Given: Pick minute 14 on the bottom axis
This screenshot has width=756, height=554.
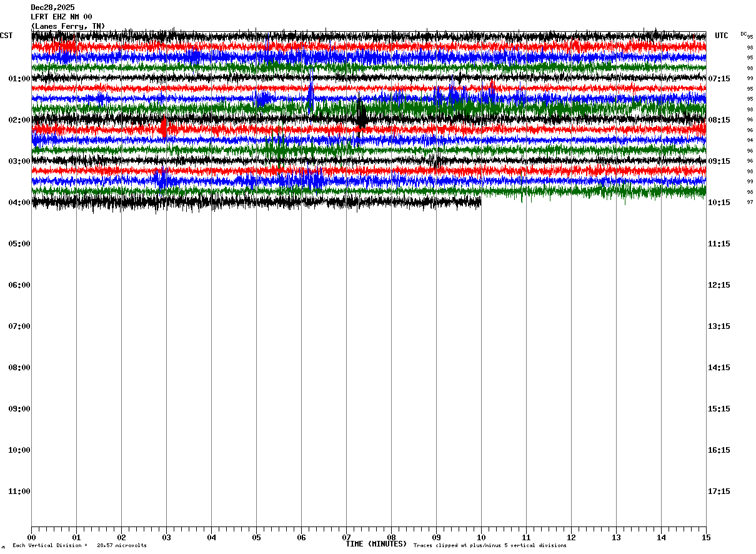Looking at the screenshot, I should [661, 537].
